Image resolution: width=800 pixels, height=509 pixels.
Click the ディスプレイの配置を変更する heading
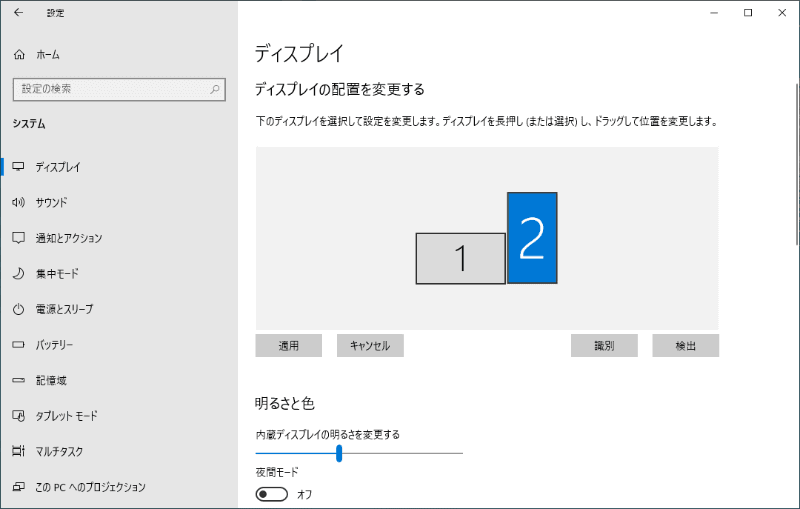tap(340, 90)
